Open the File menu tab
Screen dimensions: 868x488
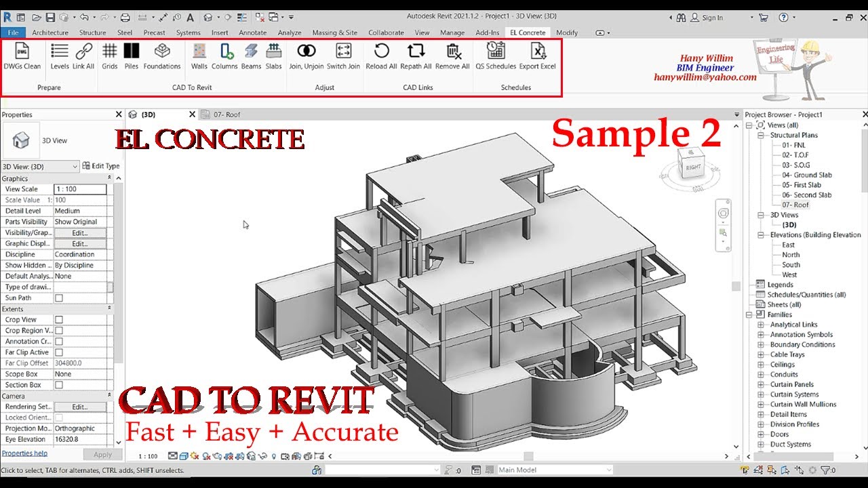tap(13, 33)
